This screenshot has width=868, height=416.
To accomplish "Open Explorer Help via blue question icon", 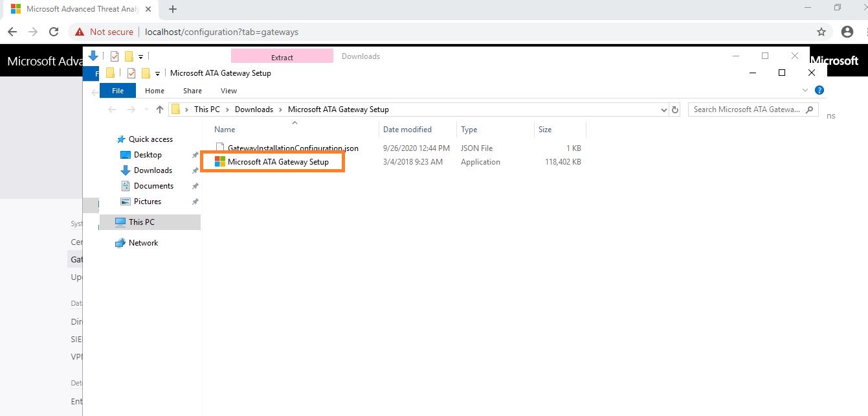I will tap(819, 91).
